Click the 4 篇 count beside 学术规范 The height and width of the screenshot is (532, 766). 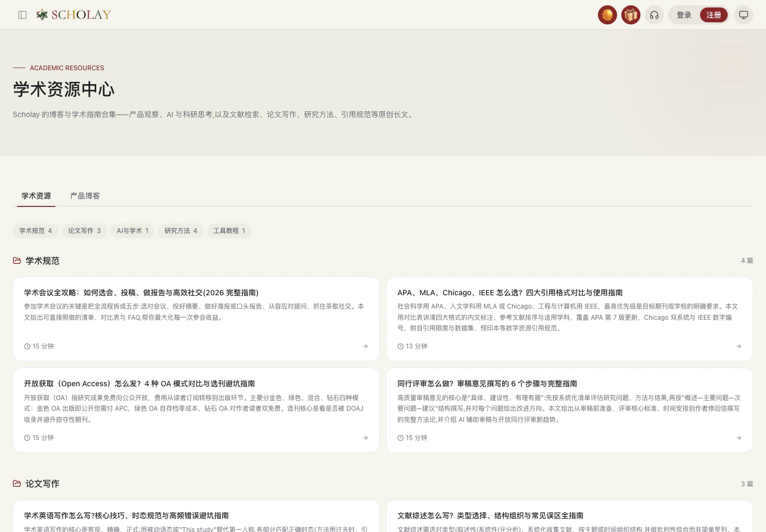pos(747,261)
